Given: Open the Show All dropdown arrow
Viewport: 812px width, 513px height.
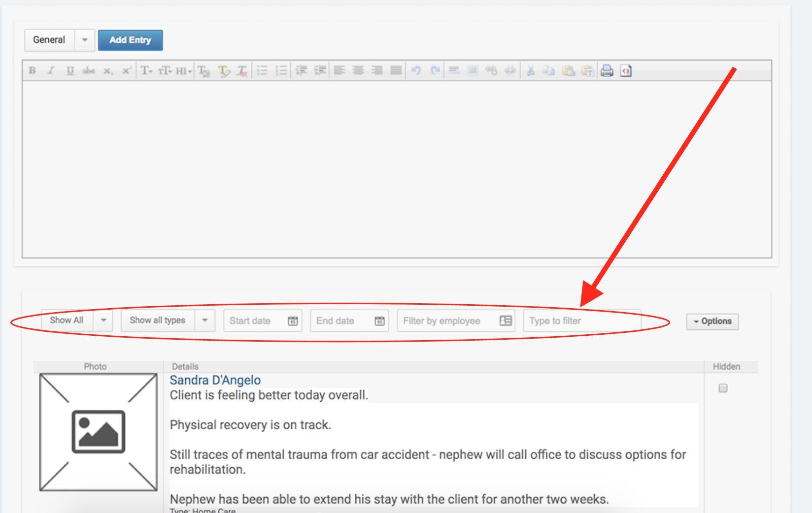Looking at the screenshot, I should pos(103,321).
